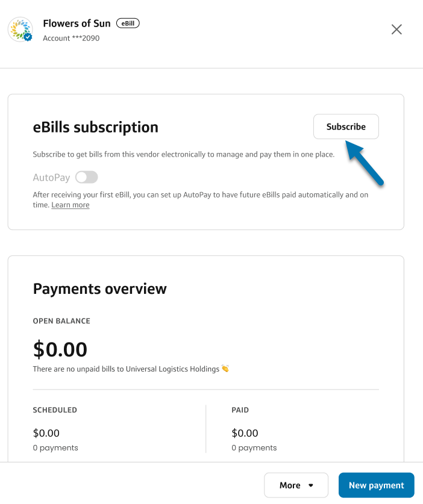Click Subscribe to enable eBills
The width and height of the screenshot is (423, 504).
coord(346,126)
